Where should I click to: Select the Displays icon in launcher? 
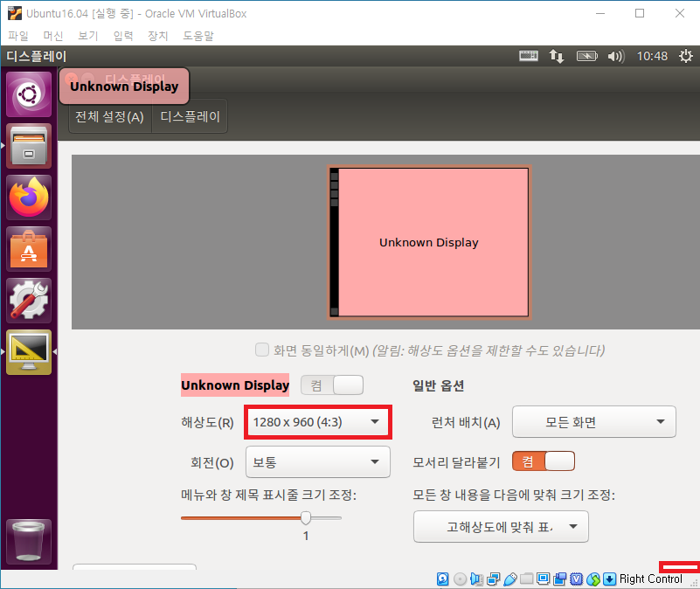29,352
